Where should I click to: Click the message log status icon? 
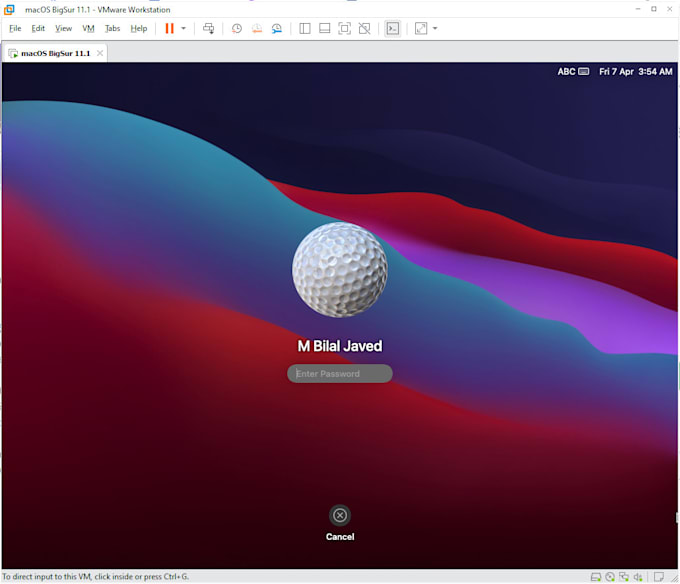pos(659,577)
